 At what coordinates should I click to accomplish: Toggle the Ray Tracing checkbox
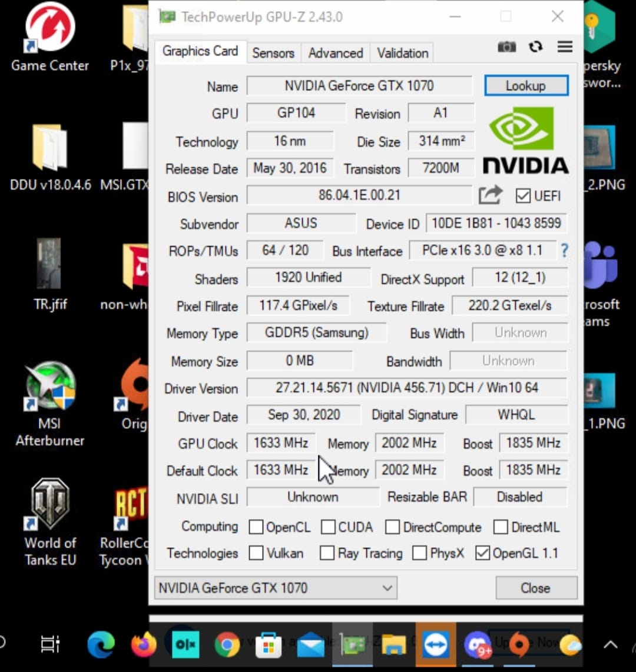pos(327,553)
